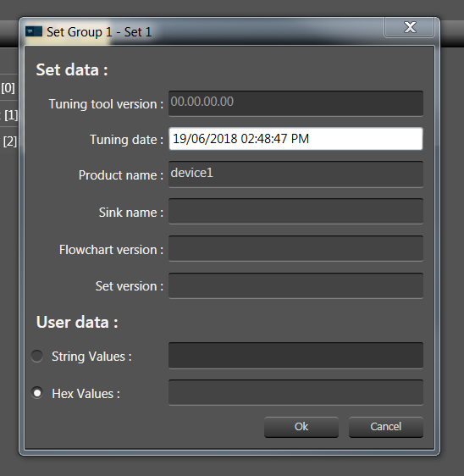The height and width of the screenshot is (476, 464).
Task: Click the Ok button
Action: click(301, 427)
